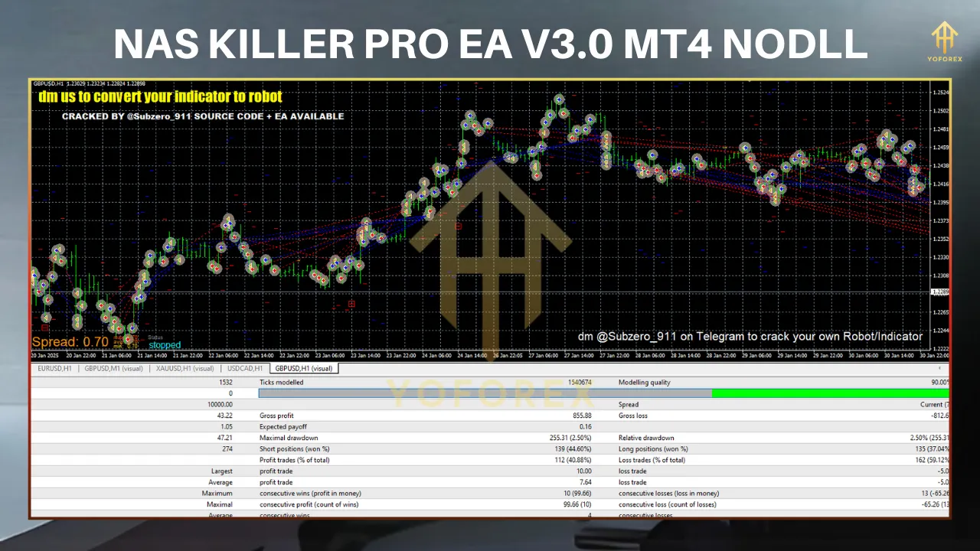Click the average profit trade value 7.64
The width and height of the screenshot is (980, 551).
[x=586, y=482]
